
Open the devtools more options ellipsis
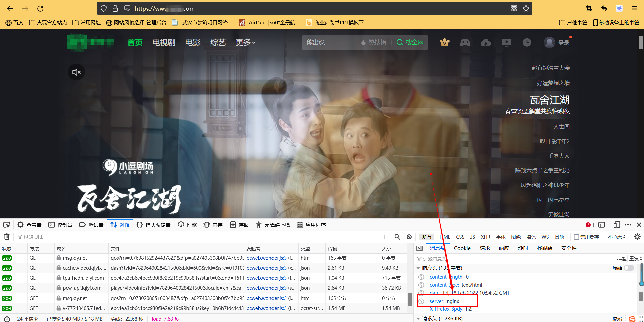pyautogui.click(x=628, y=225)
